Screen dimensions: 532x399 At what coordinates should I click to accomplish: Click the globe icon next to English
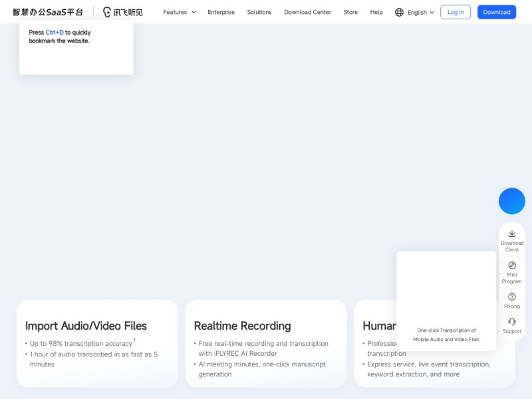(x=398, y=12)
